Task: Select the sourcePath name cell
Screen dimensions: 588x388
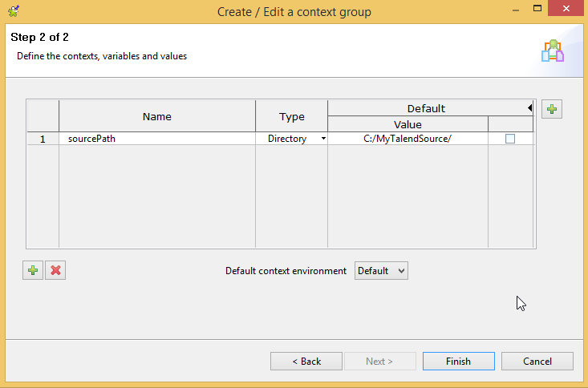Action: pyautogui.click(x=157, y=139)
